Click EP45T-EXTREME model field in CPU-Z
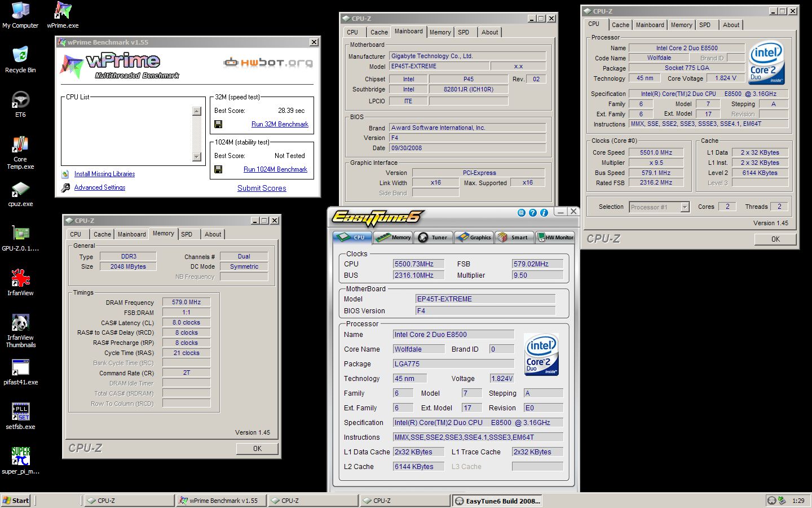This screenshot has height=508, width=812. (439, 66)
